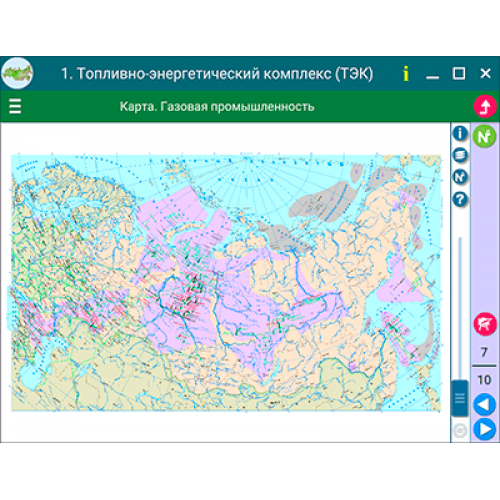Open the blue info panel icon
The image size is (500, 500).
coord(460,133)
